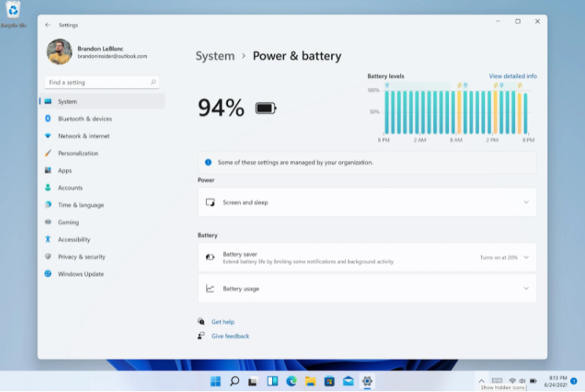Click the organization info icon
The height and width of the screenshot is (392, 585).
tap(208, 163)
